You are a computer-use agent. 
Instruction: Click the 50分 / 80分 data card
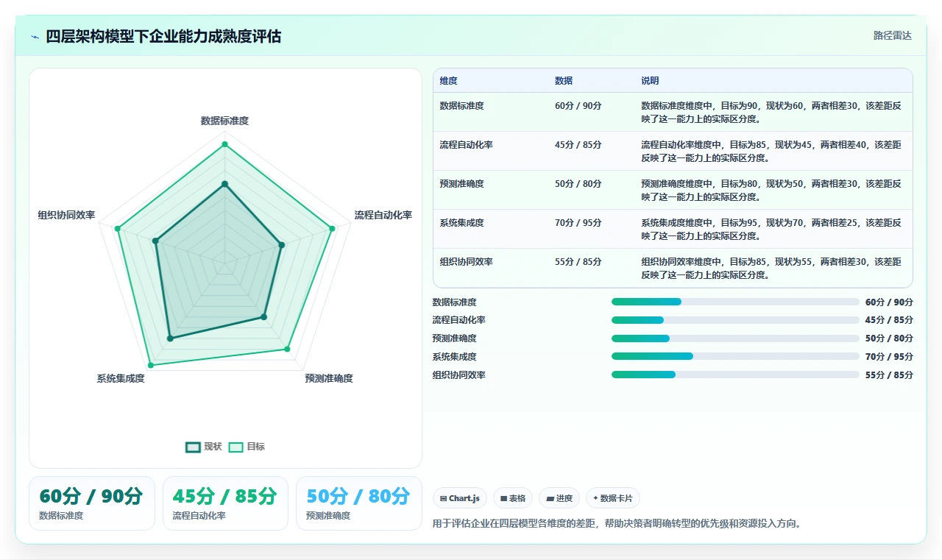click(x=358, y=503)
